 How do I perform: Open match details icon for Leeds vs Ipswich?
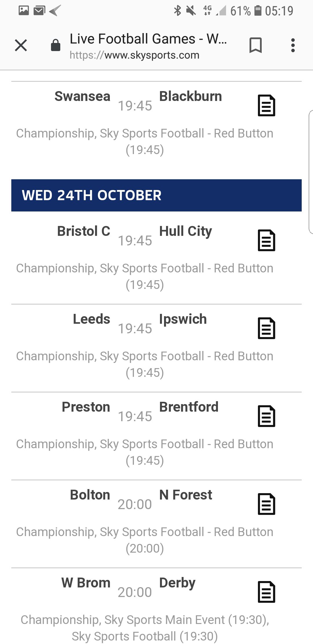266,328
